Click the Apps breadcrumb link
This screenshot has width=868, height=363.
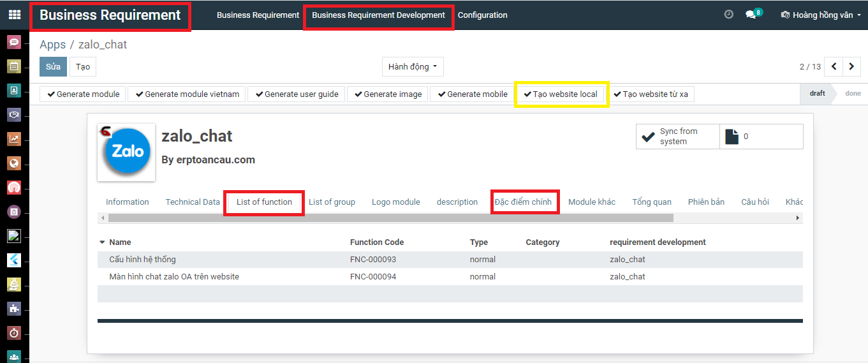tap(53, 45)
